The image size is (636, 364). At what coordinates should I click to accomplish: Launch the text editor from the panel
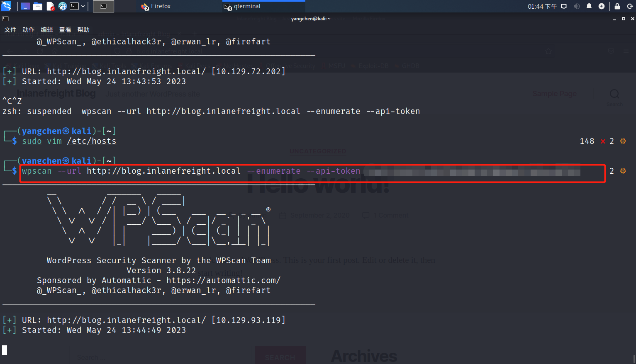coord(50,6)
